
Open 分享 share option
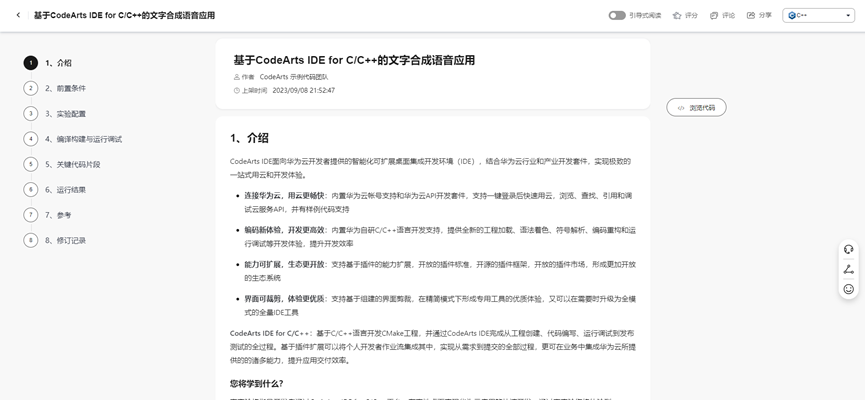click(765, 15)
